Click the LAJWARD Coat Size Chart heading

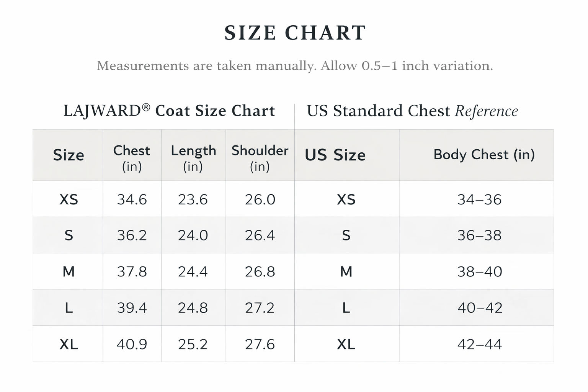[x=169, y=111]
